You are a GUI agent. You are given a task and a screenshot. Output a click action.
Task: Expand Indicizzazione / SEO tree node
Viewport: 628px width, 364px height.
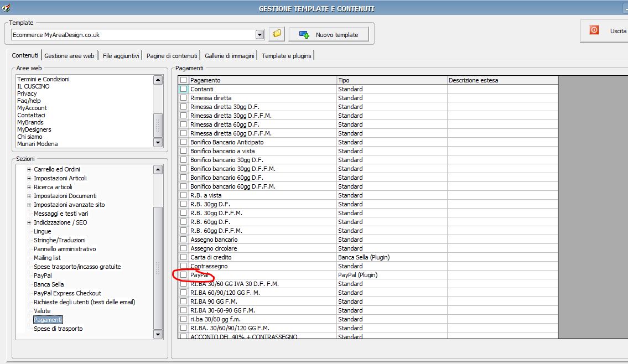pos(29,222)
